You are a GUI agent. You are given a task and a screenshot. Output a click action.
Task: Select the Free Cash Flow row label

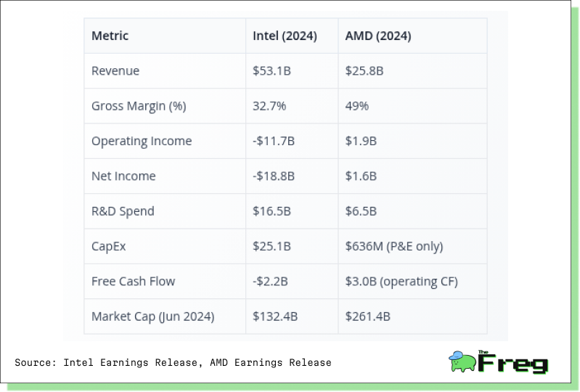click(133, 282)
